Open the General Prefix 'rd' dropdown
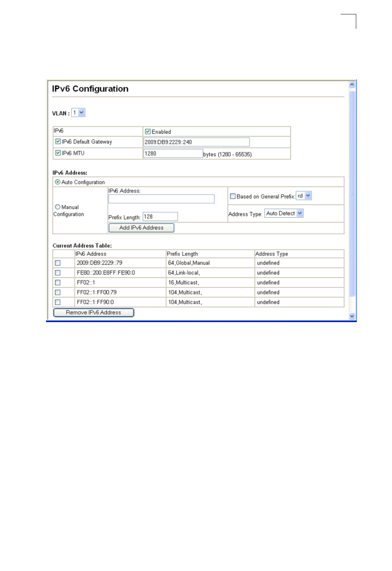 click(x=304, y=196)
